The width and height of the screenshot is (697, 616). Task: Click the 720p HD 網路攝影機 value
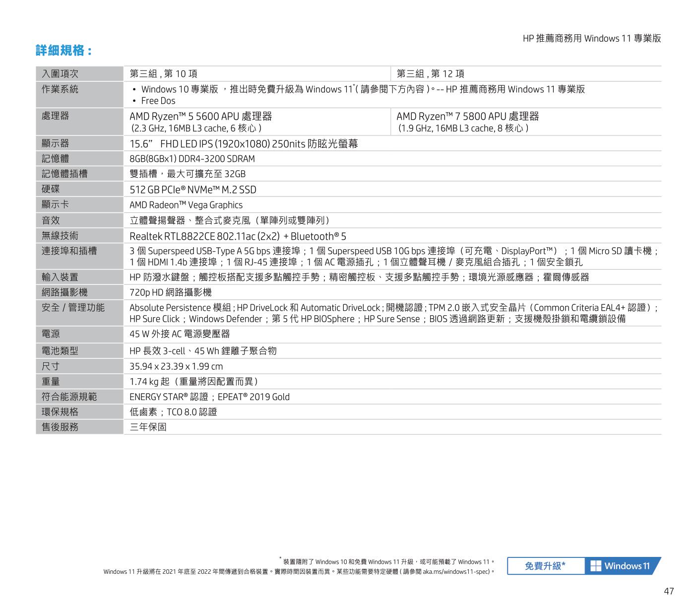click(170, 292)
